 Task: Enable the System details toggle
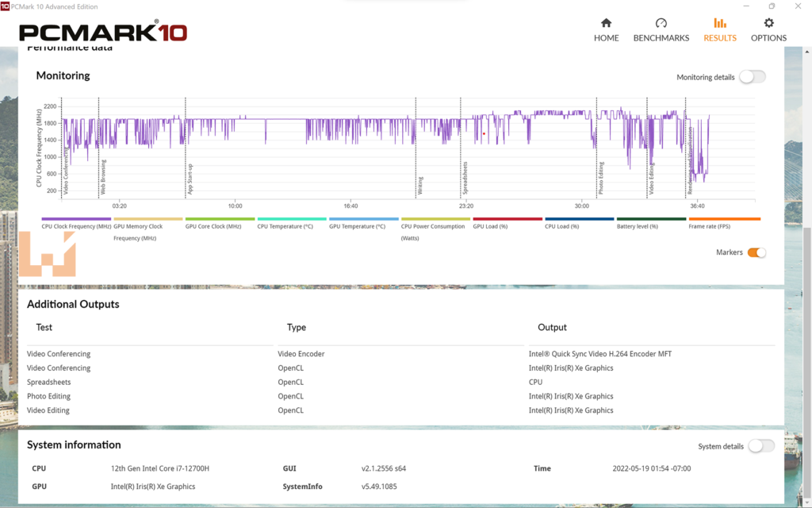click(x=761, y=446)
